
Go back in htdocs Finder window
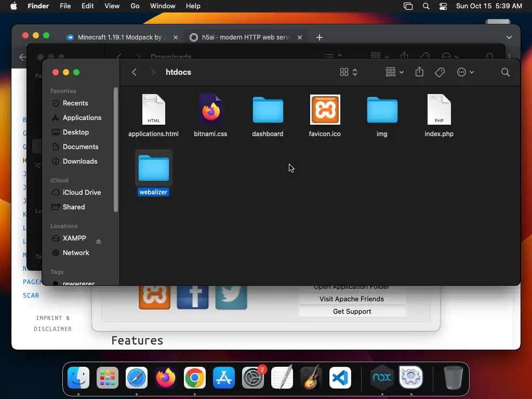[x=135, y=72]
